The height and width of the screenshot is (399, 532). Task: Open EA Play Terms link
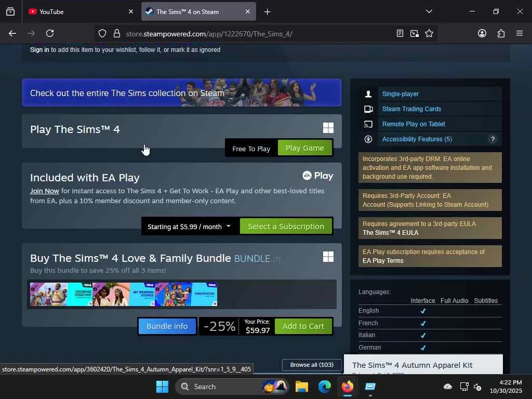click(383, 261)
